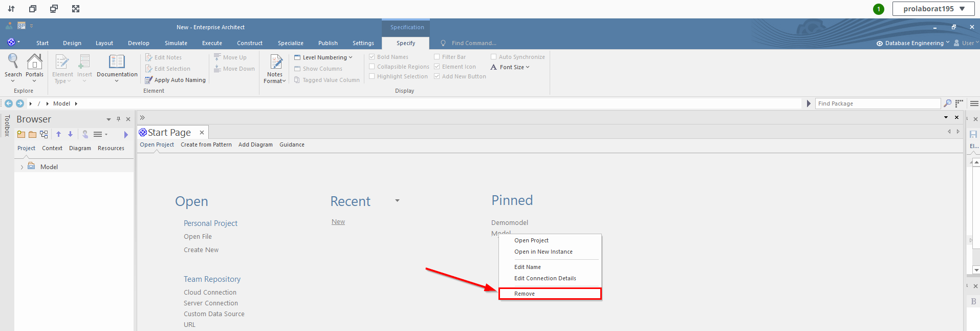Click Personal Project link
Viewport: 980px width, 331px height.
click(210, 223)
